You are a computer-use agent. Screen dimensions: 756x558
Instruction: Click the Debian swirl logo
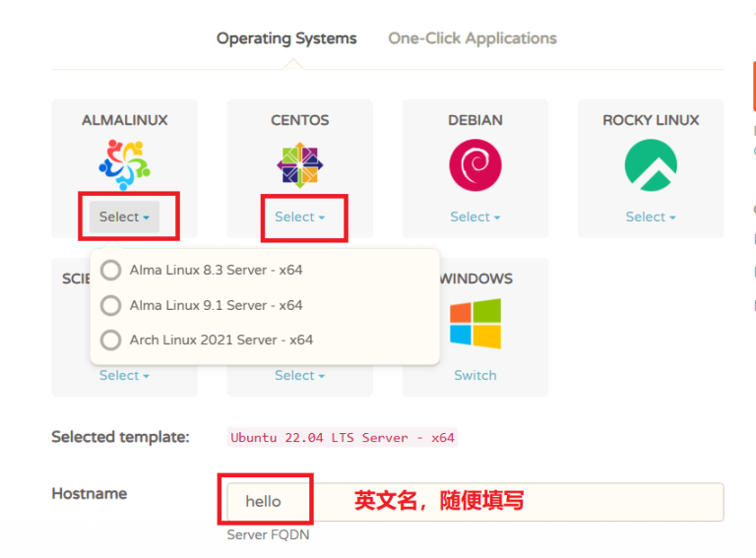[x=474, y=163]
